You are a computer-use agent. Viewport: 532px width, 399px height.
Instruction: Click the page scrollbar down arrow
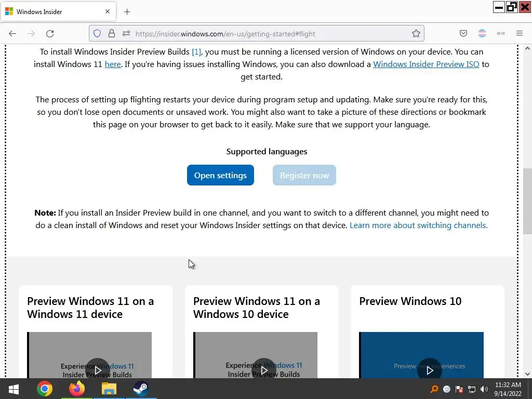(527, 374)
